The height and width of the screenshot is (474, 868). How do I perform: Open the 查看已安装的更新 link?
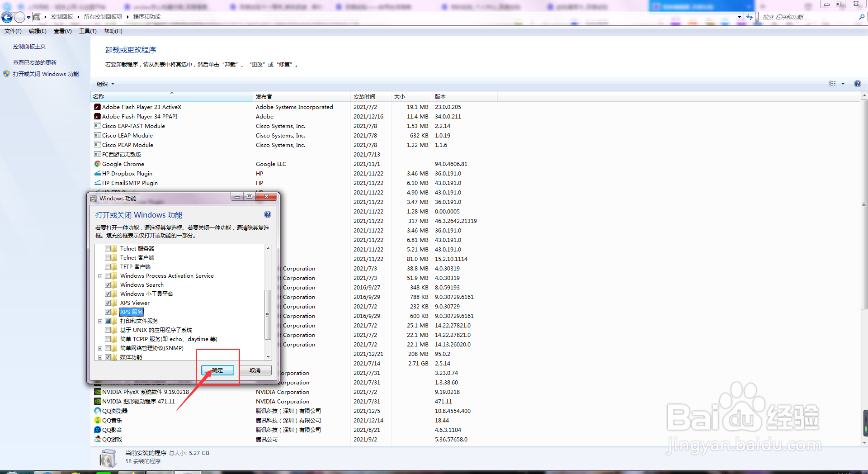(x=35, y=63)
